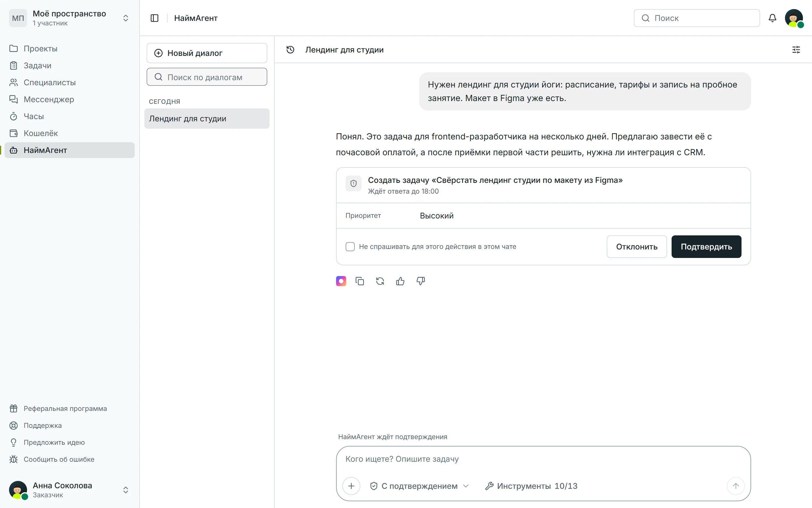
Task: Copy the agent's reply
Action: [360, 281]
